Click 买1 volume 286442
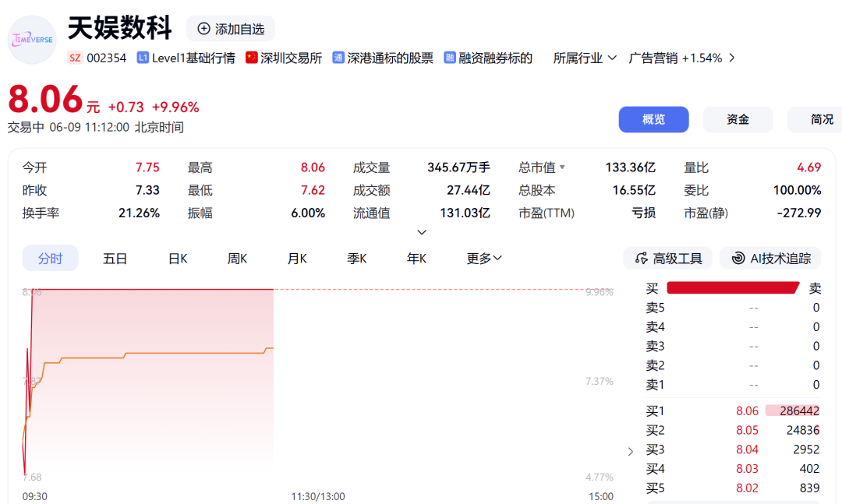The height and width of the screenshot is (504, 842). coord(799,411)
